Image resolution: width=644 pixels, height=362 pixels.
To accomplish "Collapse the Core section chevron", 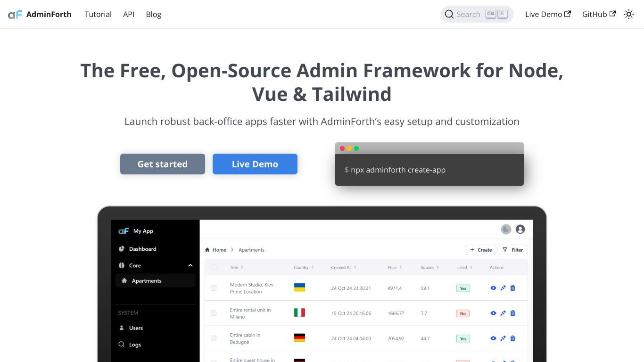I will pyautogui.click(x=190, y=265).
